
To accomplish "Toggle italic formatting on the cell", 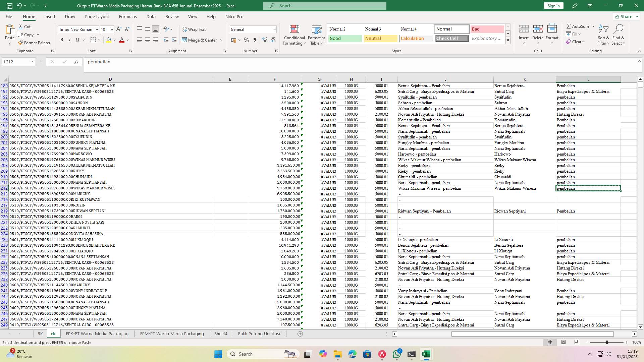I will click(x=70, y=40).
